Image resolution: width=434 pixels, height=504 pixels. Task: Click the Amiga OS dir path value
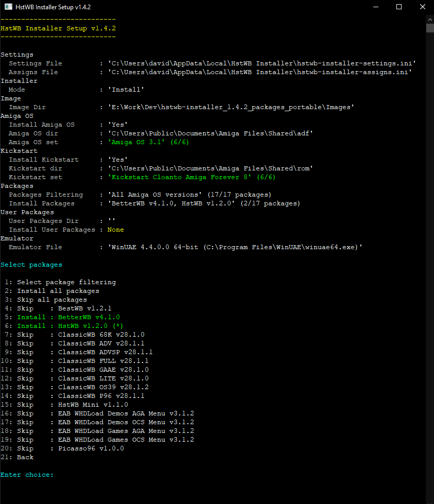click(x=210, y=133)
